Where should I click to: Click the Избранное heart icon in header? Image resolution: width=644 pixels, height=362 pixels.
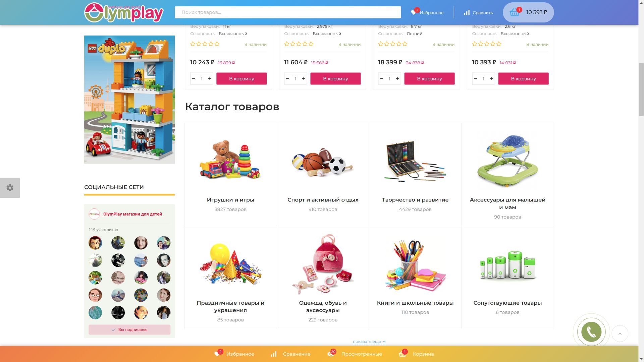click(x=414, y=12)
